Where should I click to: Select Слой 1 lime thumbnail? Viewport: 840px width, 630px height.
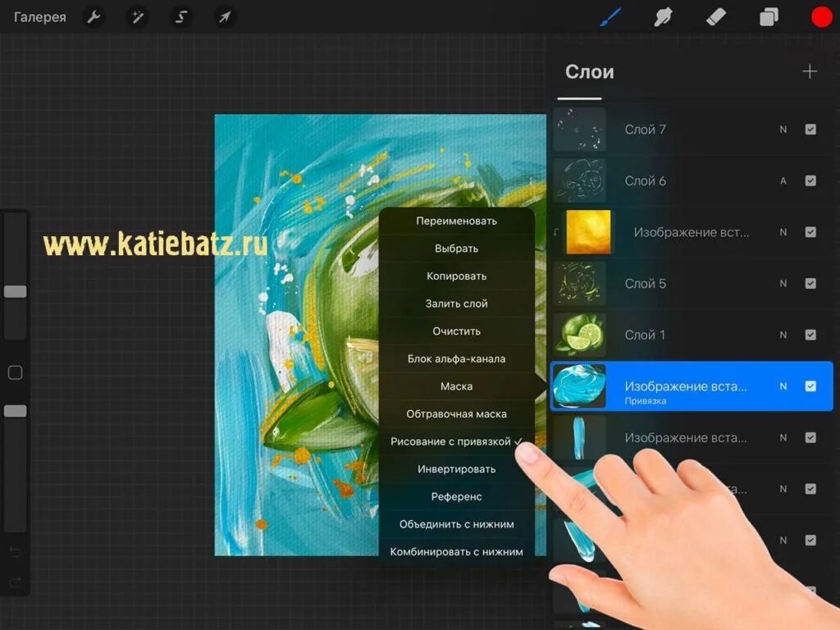579,335
